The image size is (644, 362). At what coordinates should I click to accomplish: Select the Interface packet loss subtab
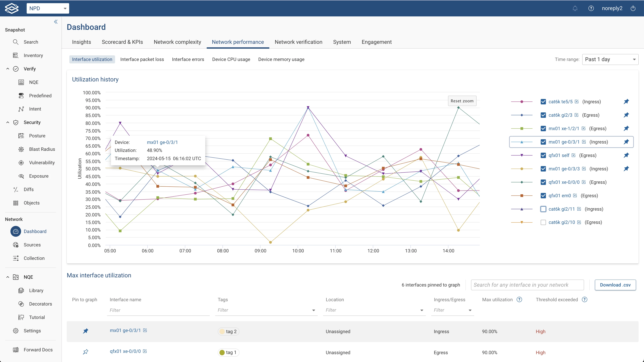142,59
